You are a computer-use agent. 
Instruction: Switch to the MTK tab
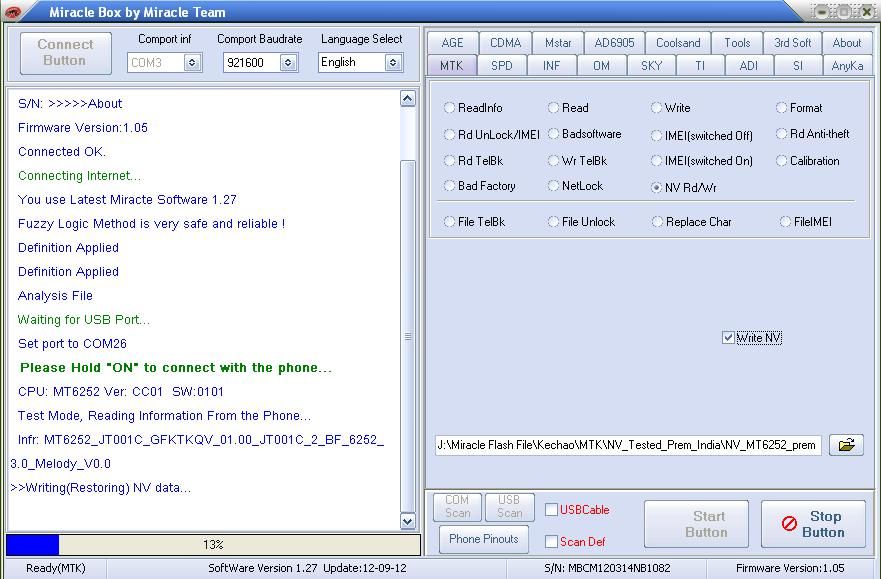[452, 66]
